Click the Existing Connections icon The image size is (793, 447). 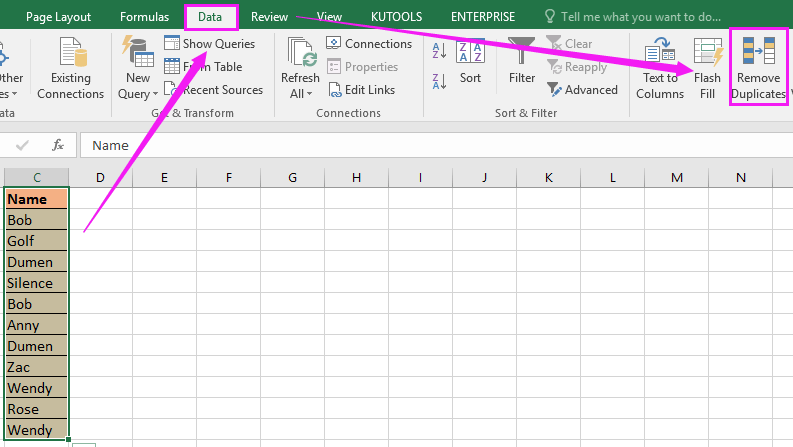pyautogui.click(x=70, y=56)
